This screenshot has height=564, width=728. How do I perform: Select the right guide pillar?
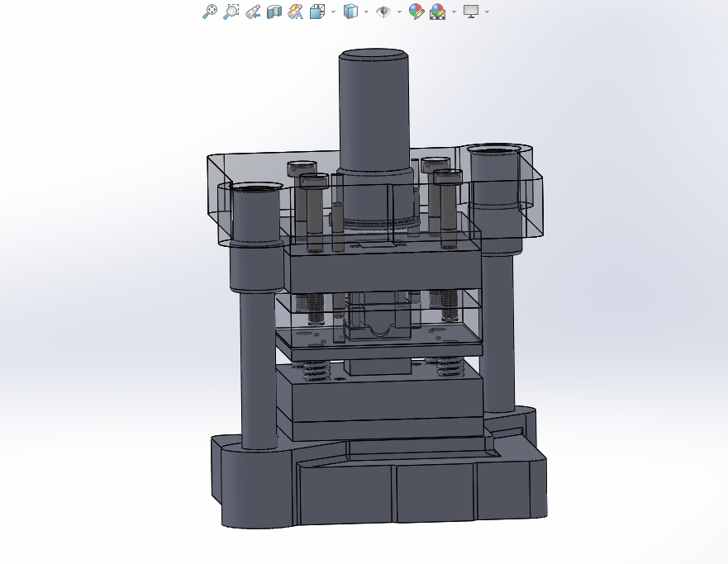click(498, 334)
